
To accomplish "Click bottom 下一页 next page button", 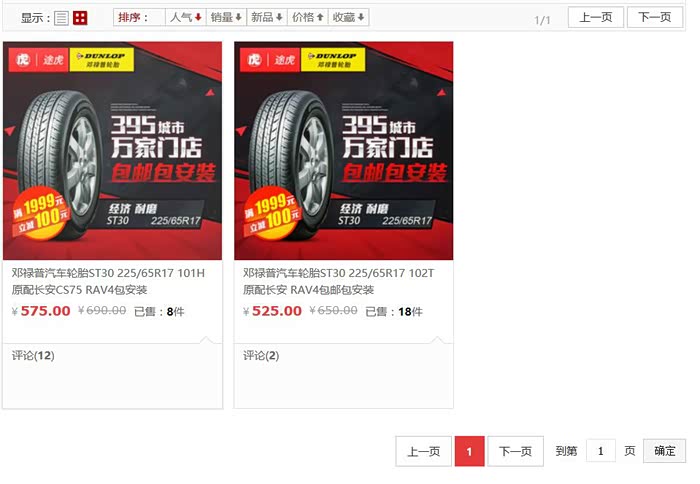I will pyautogui.click(x=515, y=451).
